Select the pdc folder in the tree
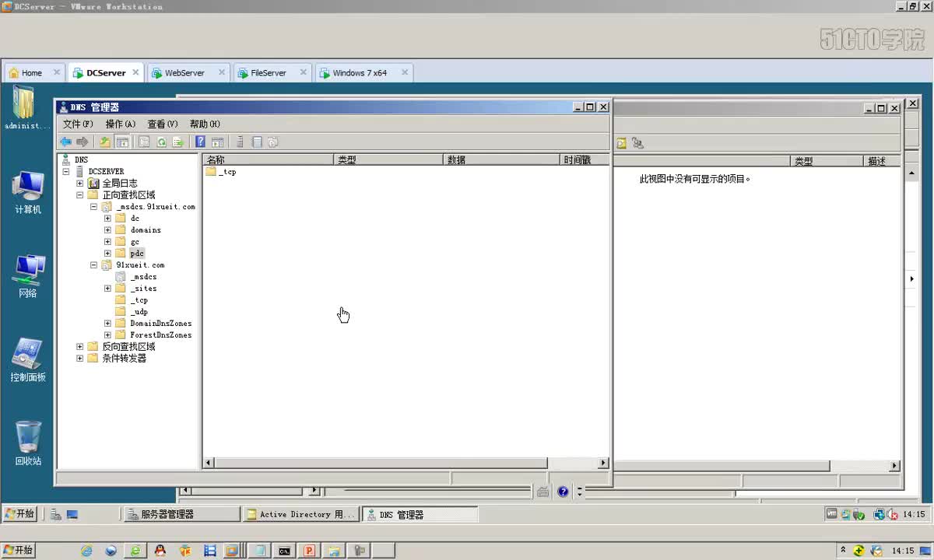The height and width of the screenshot is (560, 934). click(137, 253)
